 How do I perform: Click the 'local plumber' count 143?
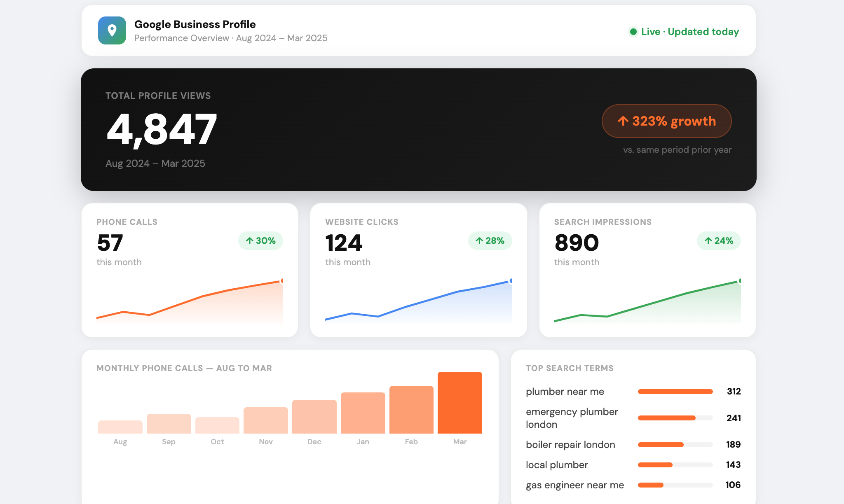tap(733, 465)
